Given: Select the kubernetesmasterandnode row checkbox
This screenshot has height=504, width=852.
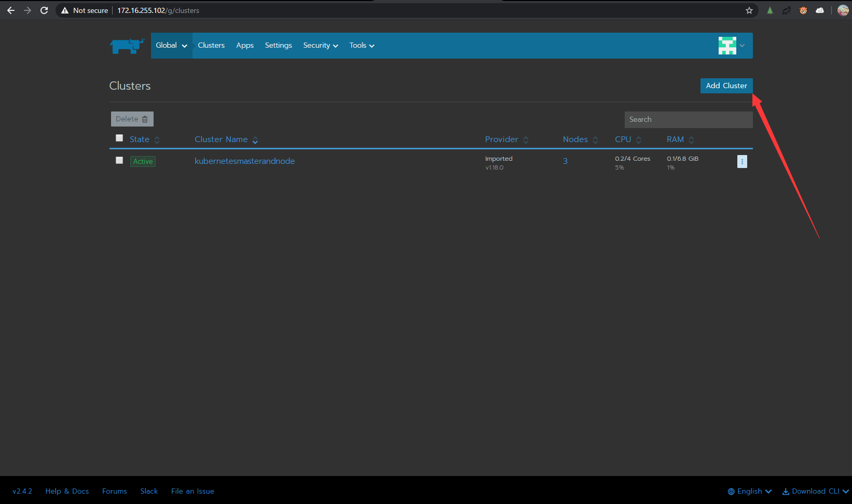Looking at the screenshot, I should 119,160.
